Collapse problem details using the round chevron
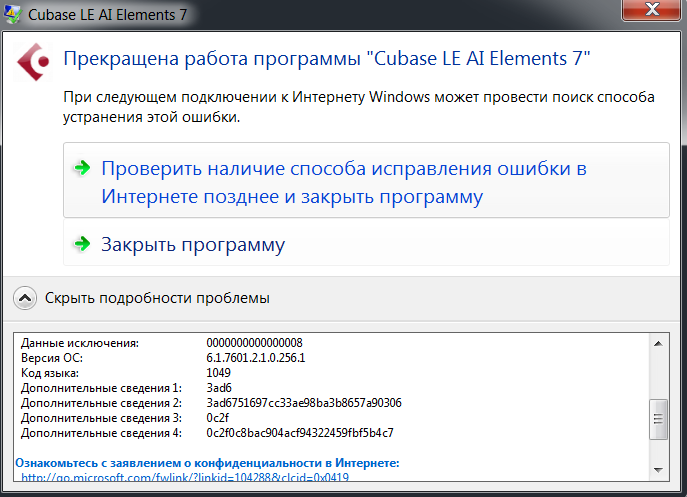Screen dimensions: 687x497 coord(26,298)
